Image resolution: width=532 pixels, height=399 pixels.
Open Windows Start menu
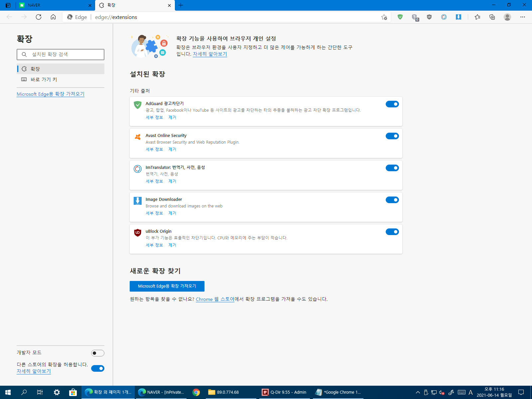[x=8, y=392]
